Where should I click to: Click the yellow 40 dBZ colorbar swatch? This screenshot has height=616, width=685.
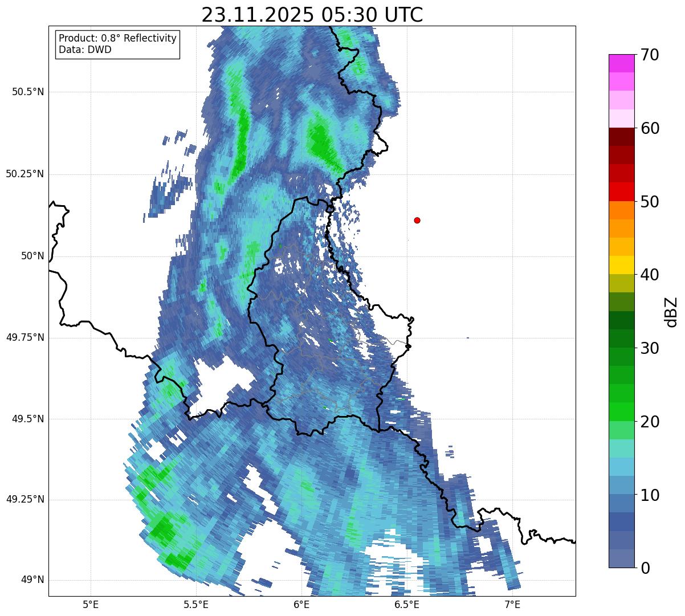(621, 265)
